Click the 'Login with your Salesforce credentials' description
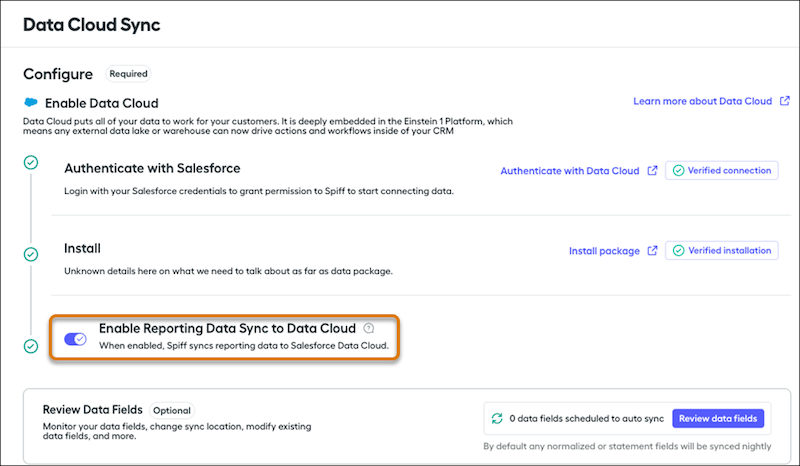The width and height of the screenshot is (800, 466). [259, 191]
